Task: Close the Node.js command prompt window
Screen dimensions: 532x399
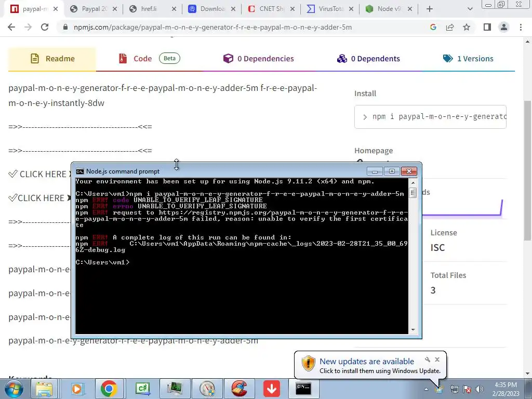Action: tap(409, 171)
